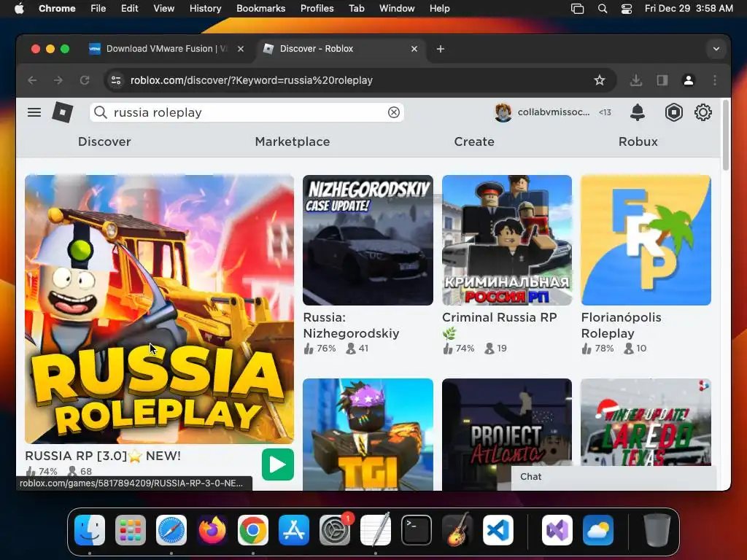Open Chrome downloads icon
The image size is (747, 560).
(635, 80)
